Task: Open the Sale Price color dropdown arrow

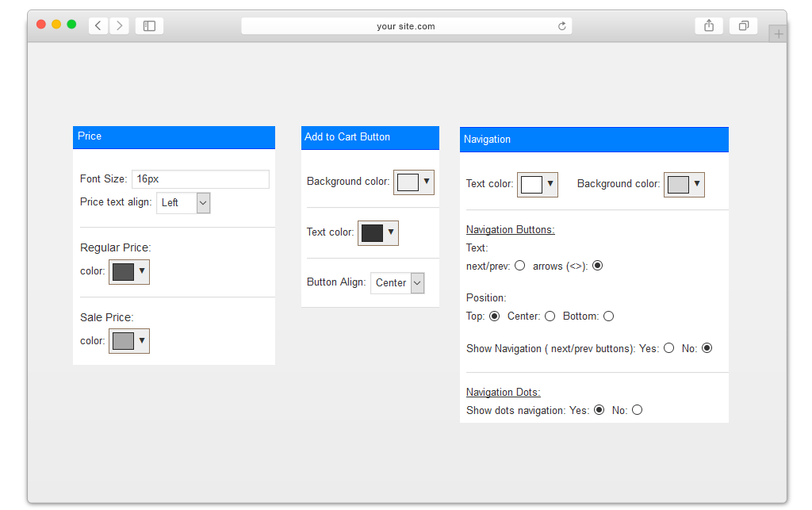Action: pos(142,340)
